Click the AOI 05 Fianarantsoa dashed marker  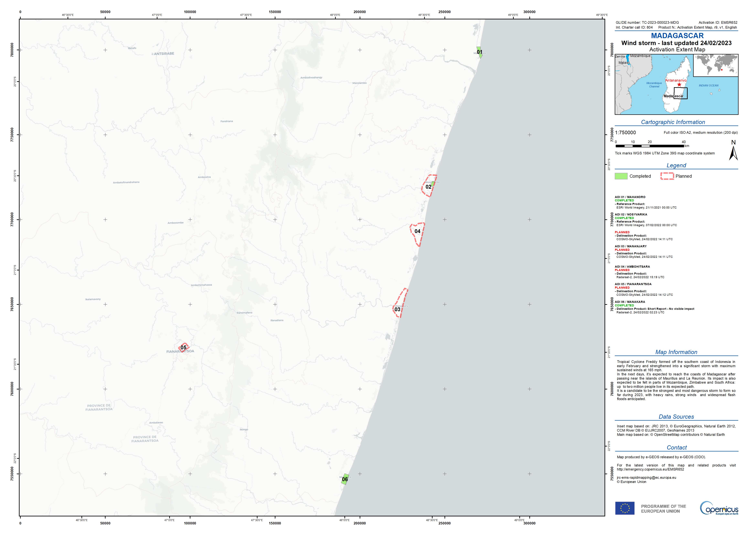click(184, 347)
